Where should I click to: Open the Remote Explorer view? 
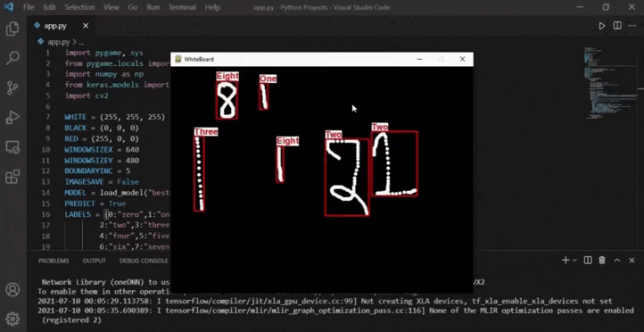coord(12,147)
